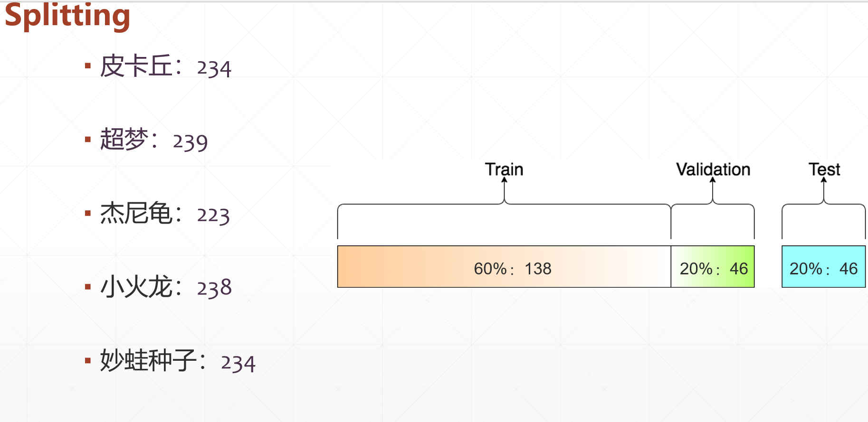Click the Splitting slide title

[x=67, y=16]
